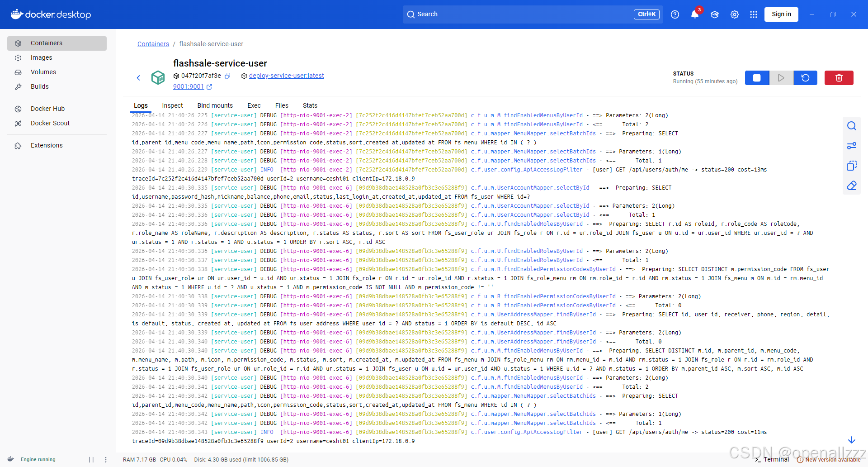
Task: Search the logs with the magnifier icon
Action: pyautogui.click(x=852, y=126)
